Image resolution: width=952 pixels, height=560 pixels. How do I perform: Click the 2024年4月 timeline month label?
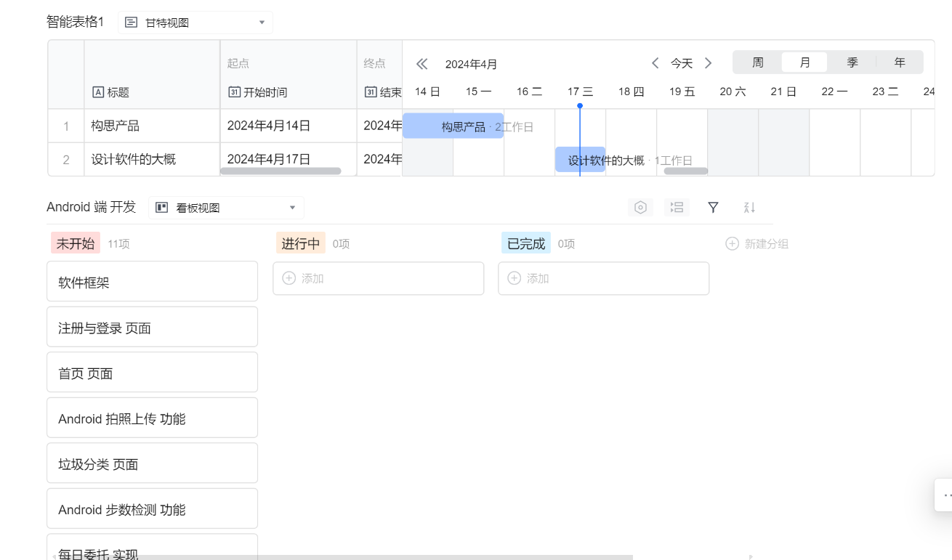(471, 64)
